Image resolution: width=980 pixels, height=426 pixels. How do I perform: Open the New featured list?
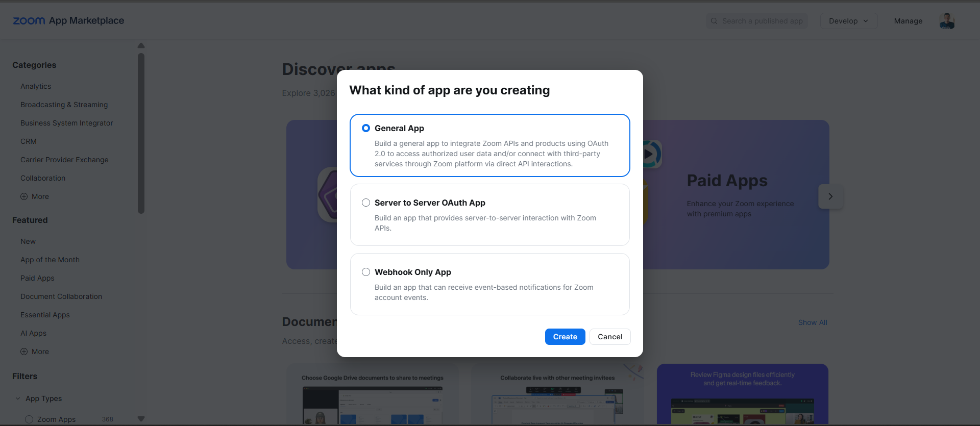(x=28, y=241)
